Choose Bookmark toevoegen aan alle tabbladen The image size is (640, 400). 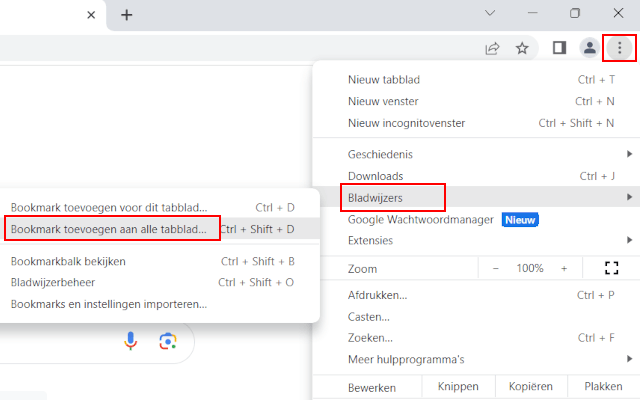(110, 229)
